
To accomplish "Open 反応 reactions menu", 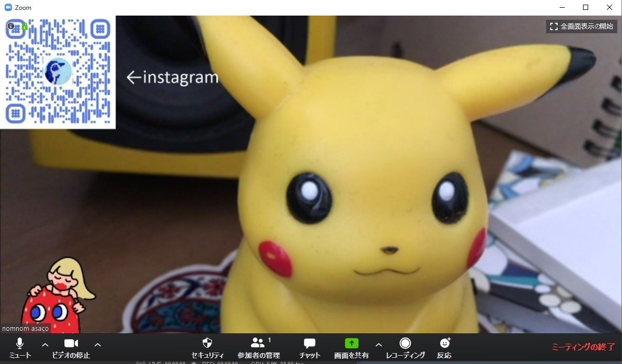I will tap(444, 348).
